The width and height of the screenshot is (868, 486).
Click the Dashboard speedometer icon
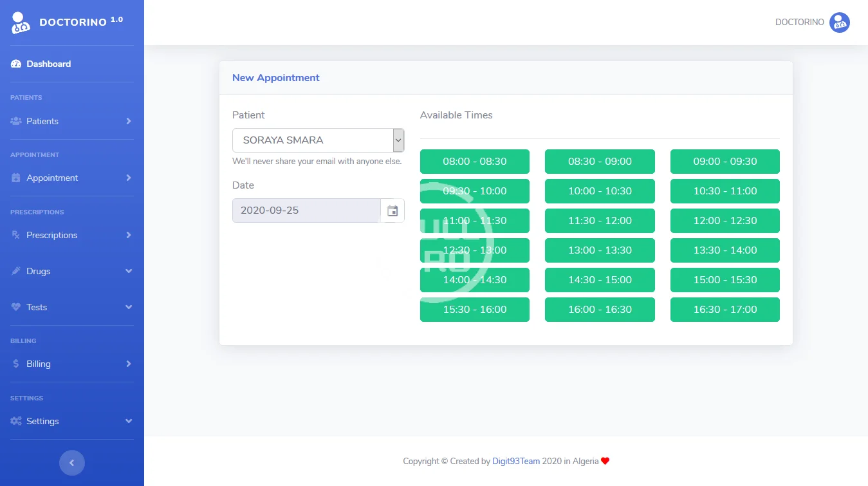[x=16, y=64]
